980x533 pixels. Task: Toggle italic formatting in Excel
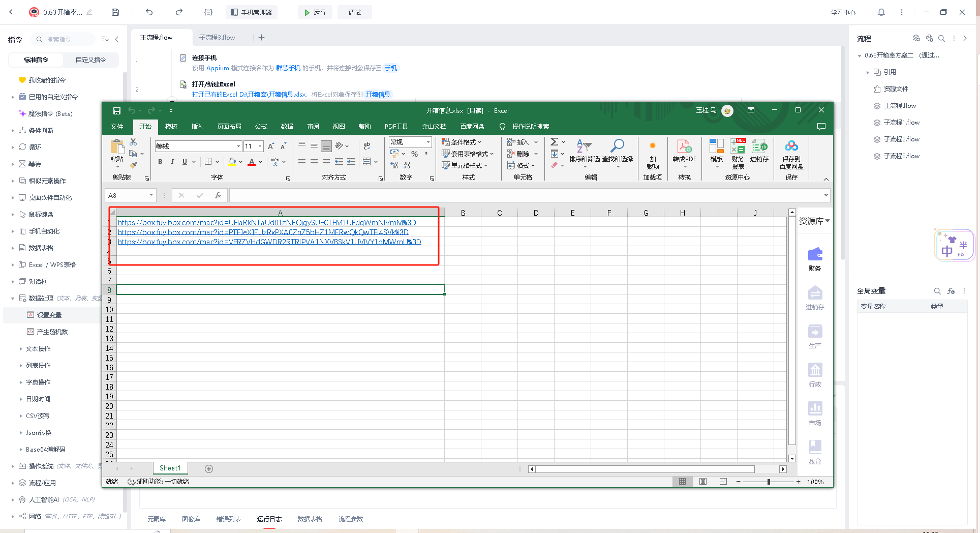[172, 162]
